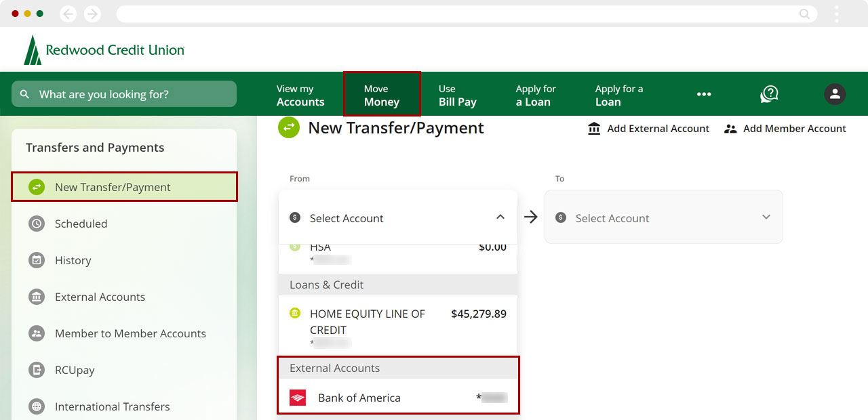Choose HOME EQUITY LINE OF CREDIT account
Viewport: 868px width, 420px height.
tap(398, 327)
